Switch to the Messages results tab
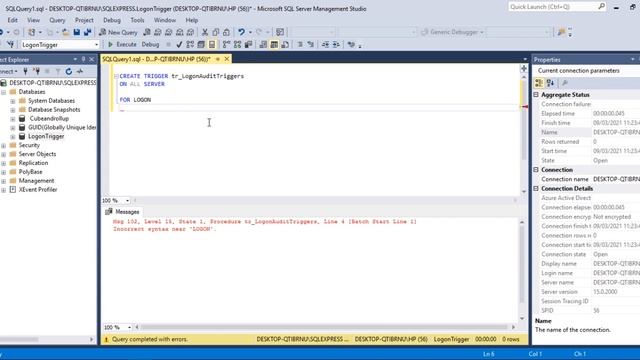The image size is (640, 360). (122, 212)
